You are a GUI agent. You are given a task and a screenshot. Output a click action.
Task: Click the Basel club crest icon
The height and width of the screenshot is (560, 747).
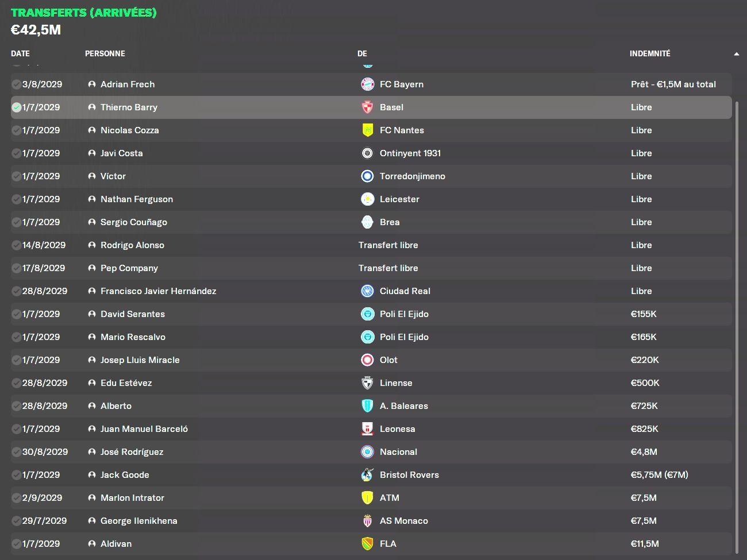(367, 107)
